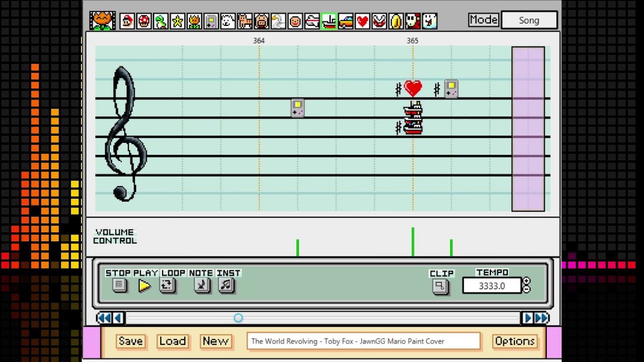Select the Mario instrument icon
The image size is (644, 362).
click(127, 21)
